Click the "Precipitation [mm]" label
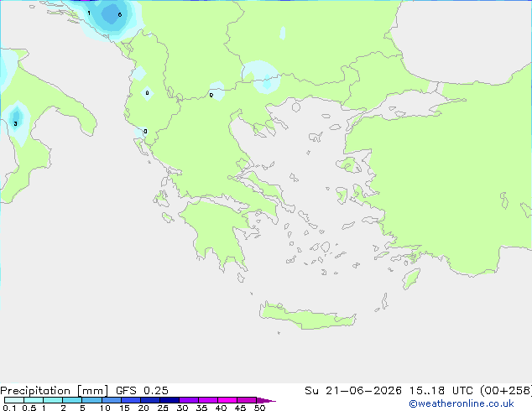This screenshot has height=411, width=532. [x=54, y=391]
